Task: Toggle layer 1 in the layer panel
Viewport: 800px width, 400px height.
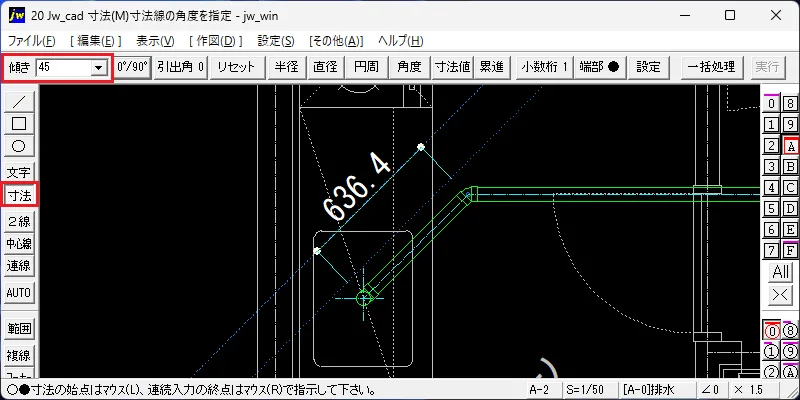Action: 771,124
